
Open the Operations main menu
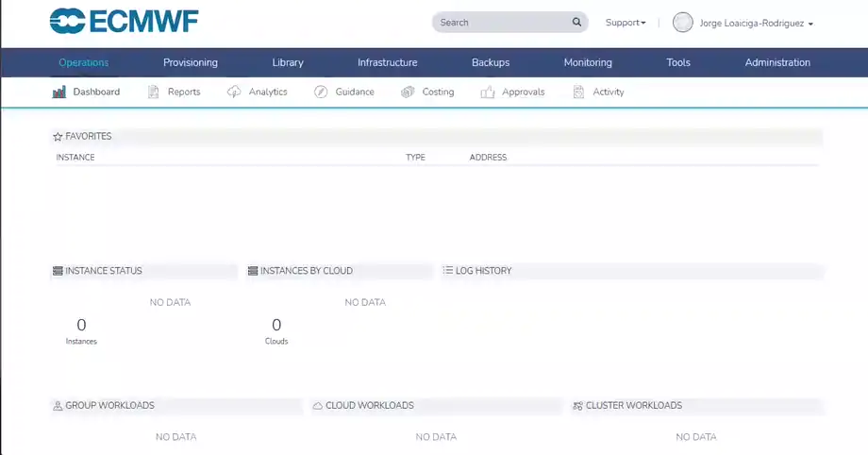(84, 62)
